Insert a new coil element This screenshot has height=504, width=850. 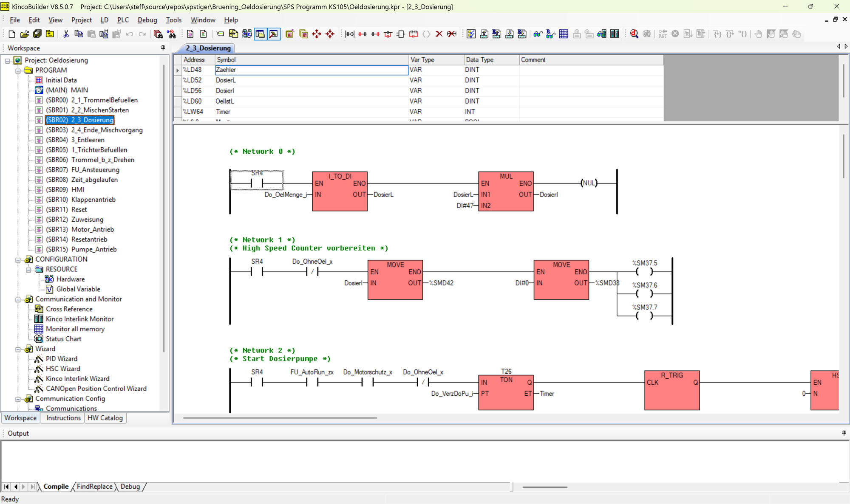click(x=427, y=34)
